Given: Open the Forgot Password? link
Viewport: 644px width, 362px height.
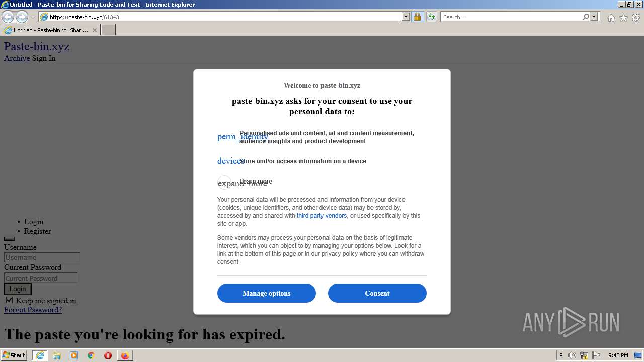Looking at the screenshot, I should tap(33, 310).
